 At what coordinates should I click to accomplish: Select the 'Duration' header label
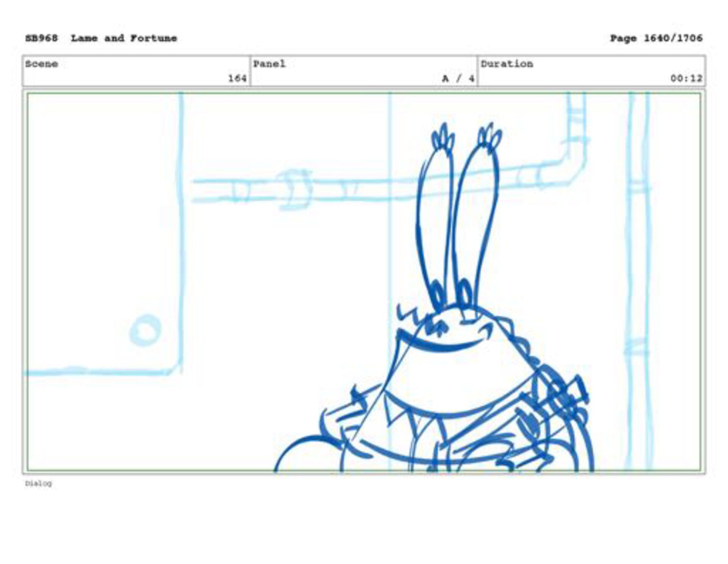(507, 64)
